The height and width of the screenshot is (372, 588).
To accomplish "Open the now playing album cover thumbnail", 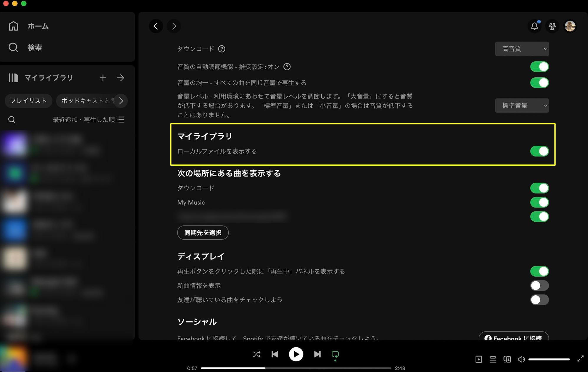I will [x=13, y=358].
